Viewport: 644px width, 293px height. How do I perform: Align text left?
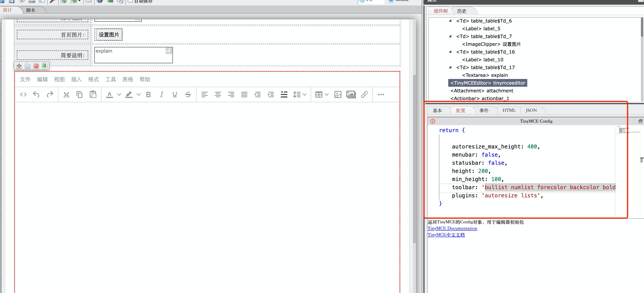[x=205, y=94]
